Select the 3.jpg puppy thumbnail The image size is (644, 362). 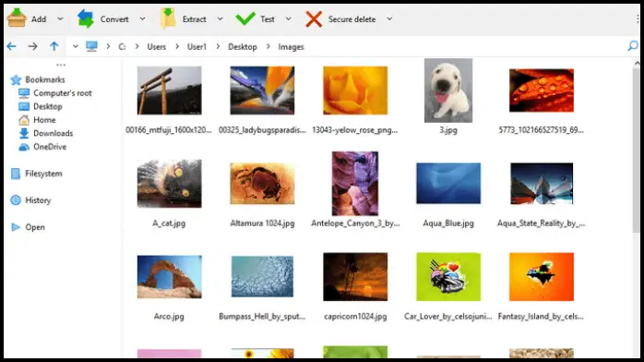coord(448,90)
